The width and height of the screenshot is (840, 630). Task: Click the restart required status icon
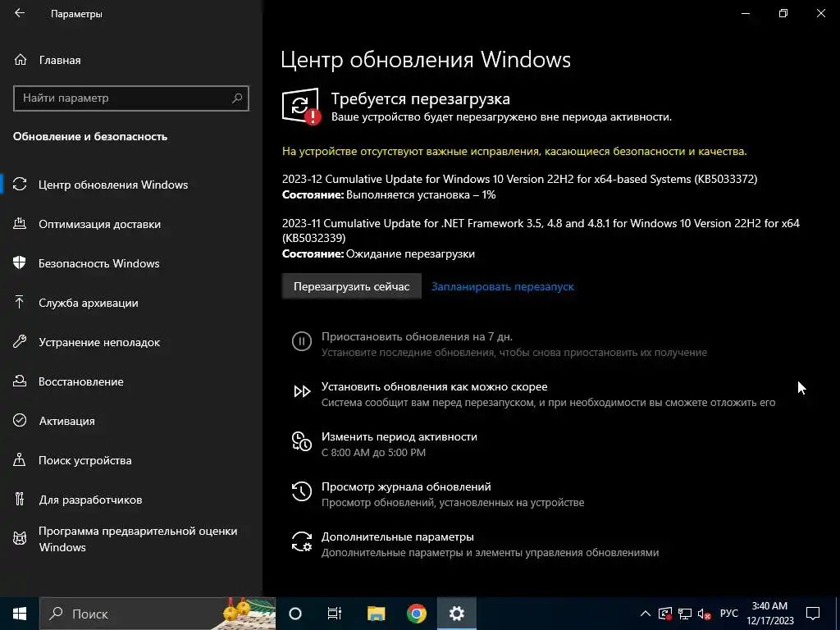pyautogui.click(x=301, y=106)
